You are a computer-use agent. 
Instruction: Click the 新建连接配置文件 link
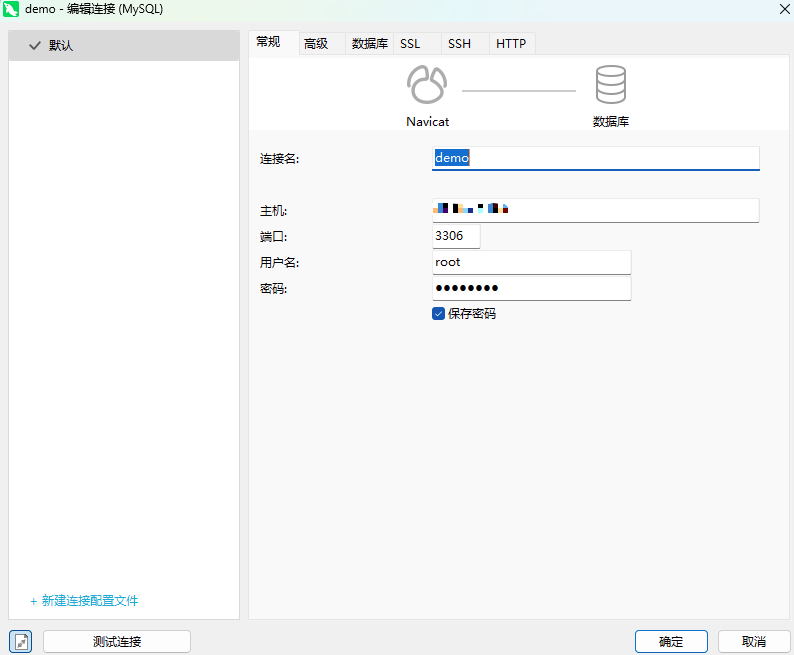tap(84, 601)
